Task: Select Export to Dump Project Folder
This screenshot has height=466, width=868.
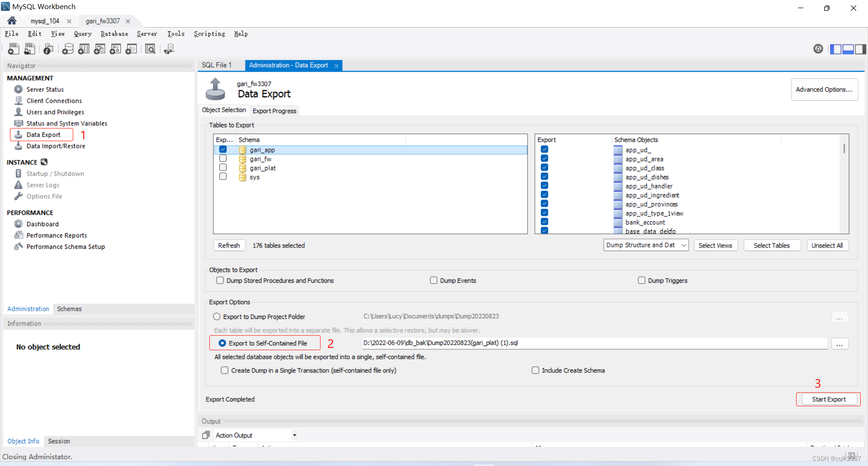Action: point(217,317)
